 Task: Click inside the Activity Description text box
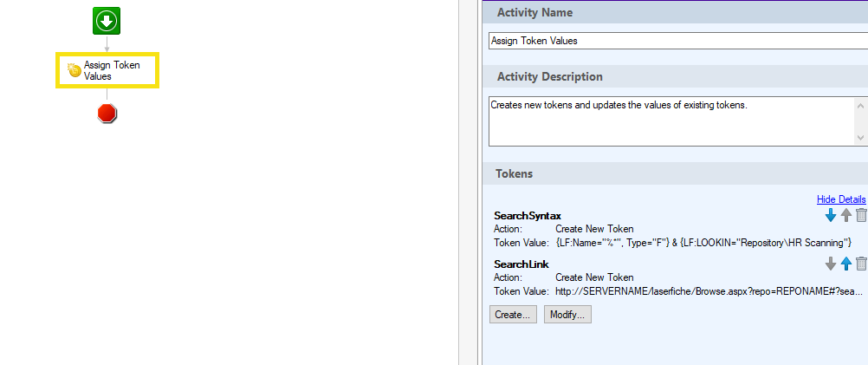(671, 121)
